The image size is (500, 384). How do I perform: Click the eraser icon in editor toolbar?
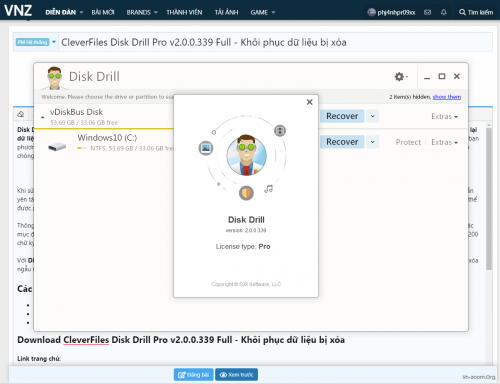[x=21, y=114]
